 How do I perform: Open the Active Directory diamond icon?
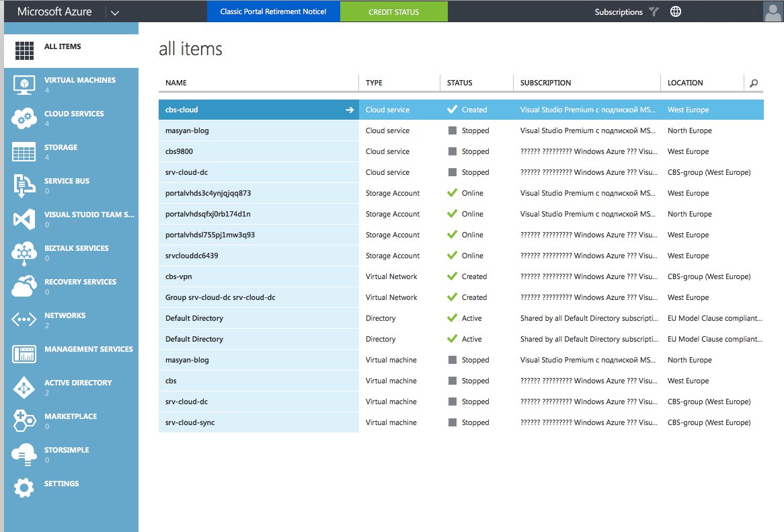pos(24,387)
